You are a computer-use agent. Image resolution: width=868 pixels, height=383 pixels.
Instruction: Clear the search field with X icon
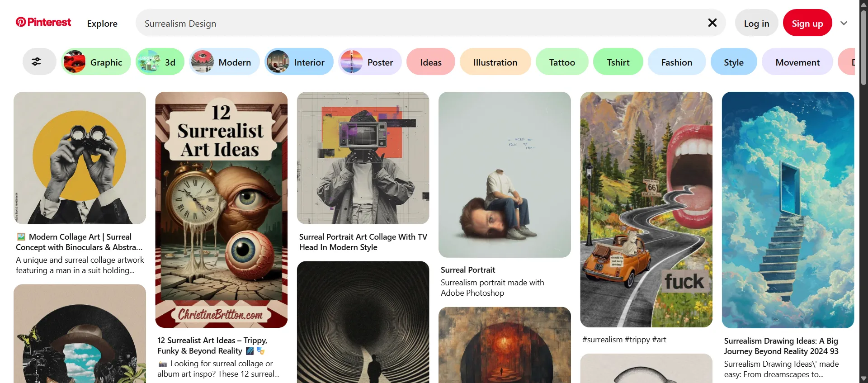point(712,23)
